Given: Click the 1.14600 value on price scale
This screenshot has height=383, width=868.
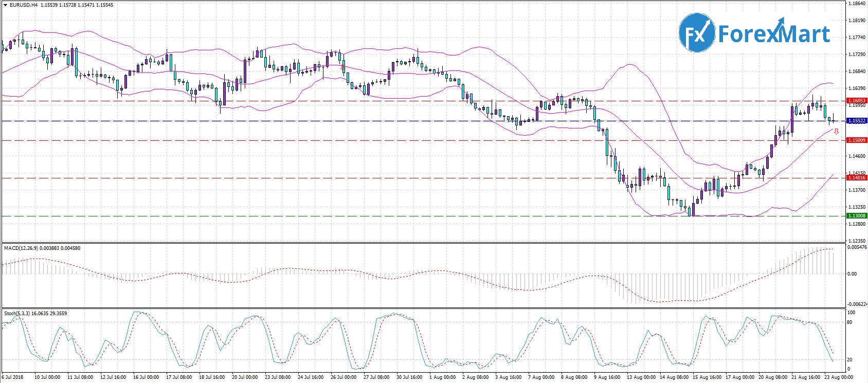Looking at the screenshot, I should [856, 156].
